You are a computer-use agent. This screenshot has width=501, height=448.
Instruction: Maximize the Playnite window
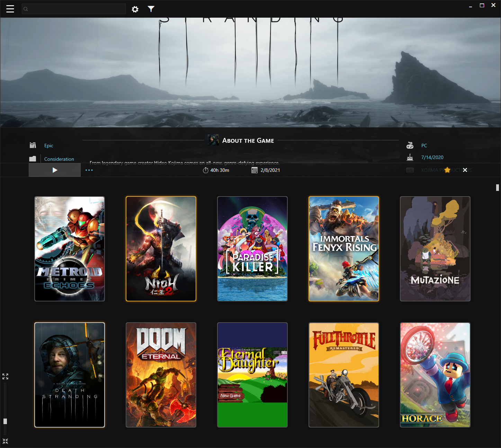tap(482, 5)
